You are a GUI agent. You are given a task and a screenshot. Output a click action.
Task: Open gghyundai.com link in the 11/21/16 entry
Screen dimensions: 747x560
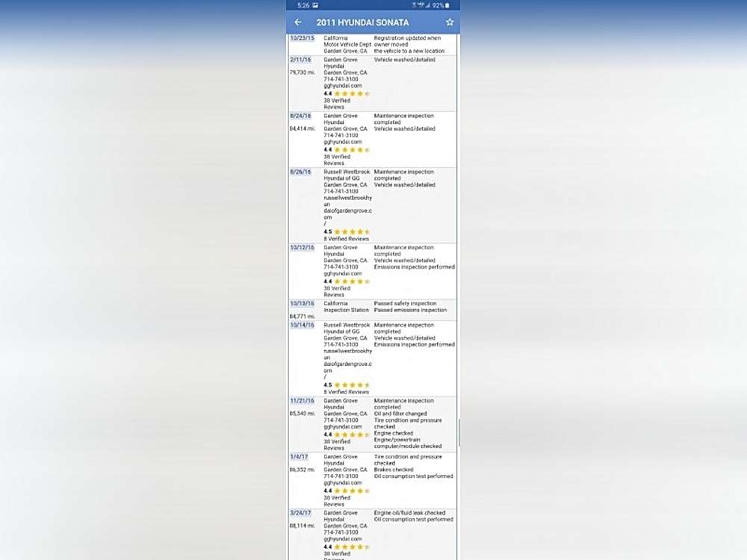[x=343, y=427]
